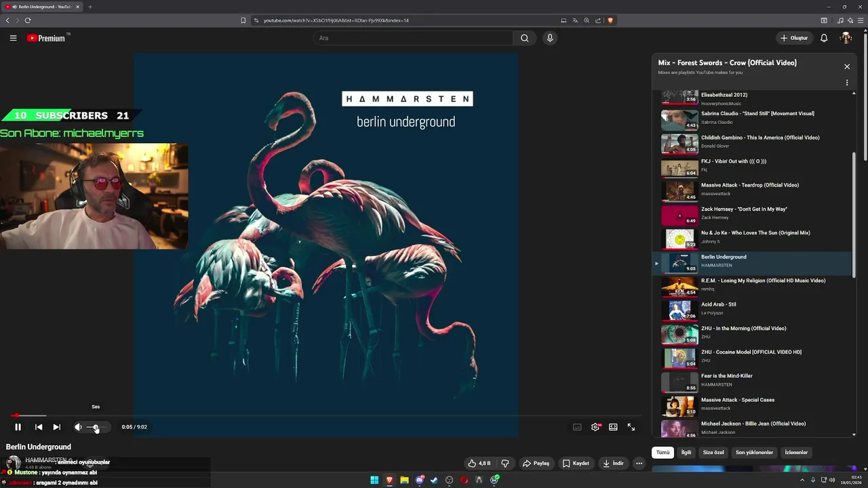Open the Brave main hamburger menu
868x488 pixels.
pos(861,20)
